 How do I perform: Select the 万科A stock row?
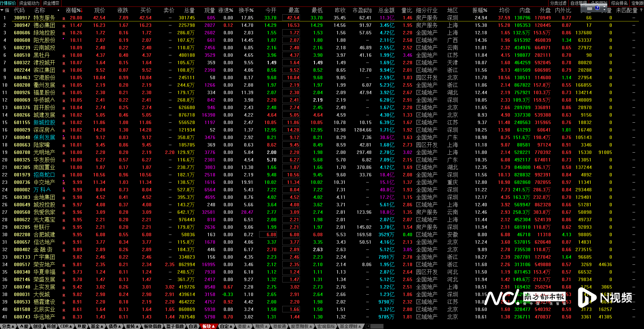coord(42,190)
